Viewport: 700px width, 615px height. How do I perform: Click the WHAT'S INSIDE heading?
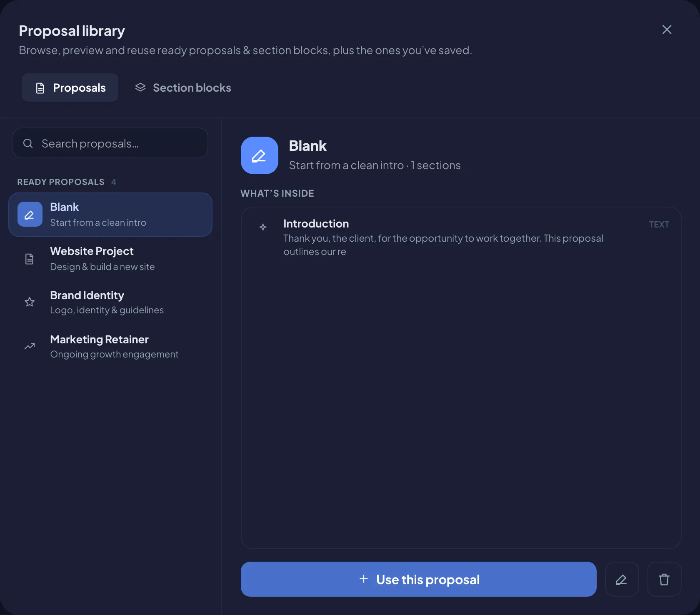point(277,193)
